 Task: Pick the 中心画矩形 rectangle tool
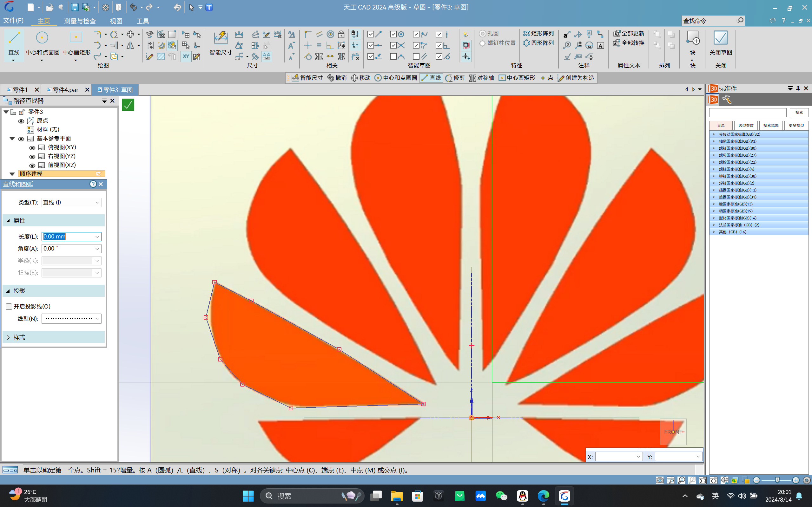click(x=76, y=43)
